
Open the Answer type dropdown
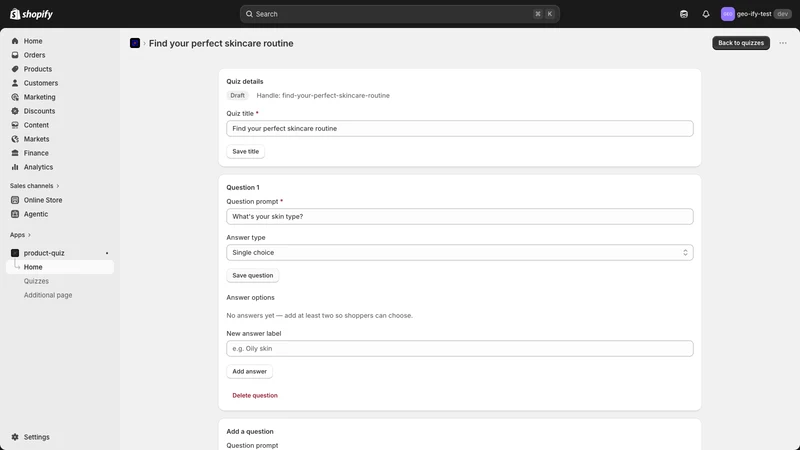coord(460,253)
